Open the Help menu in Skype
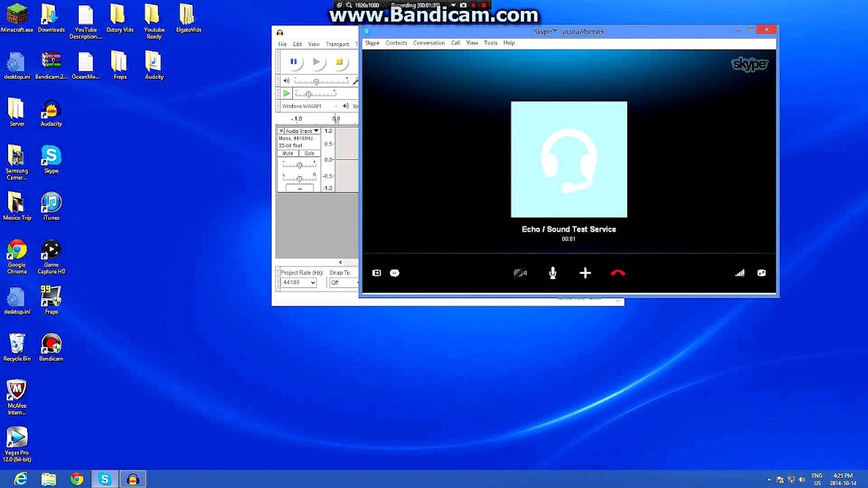The image size is (868, 488). tap(509, 43)
